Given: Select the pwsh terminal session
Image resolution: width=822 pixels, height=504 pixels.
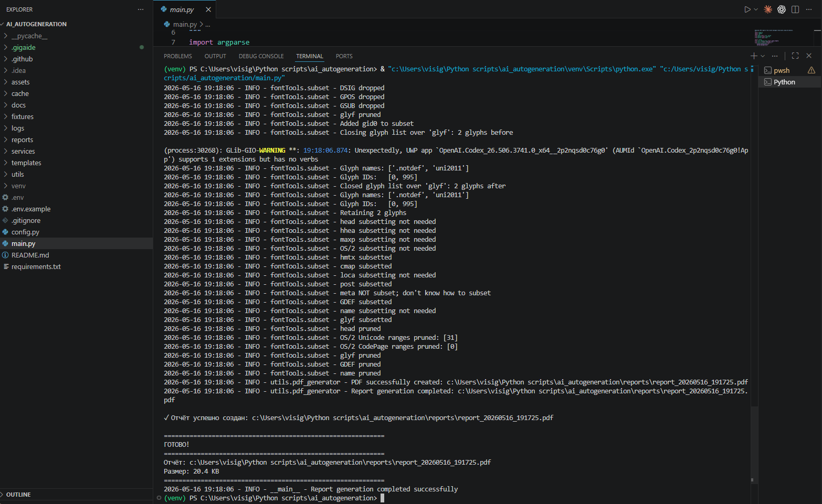Looking at the screenshot, I should coord(789,70).
